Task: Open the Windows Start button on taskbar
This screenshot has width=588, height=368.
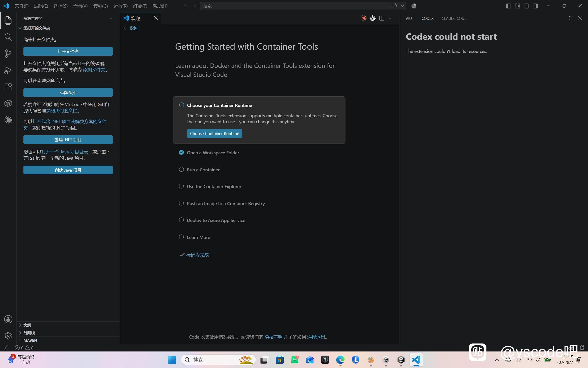Action: (x=172, y=360)
